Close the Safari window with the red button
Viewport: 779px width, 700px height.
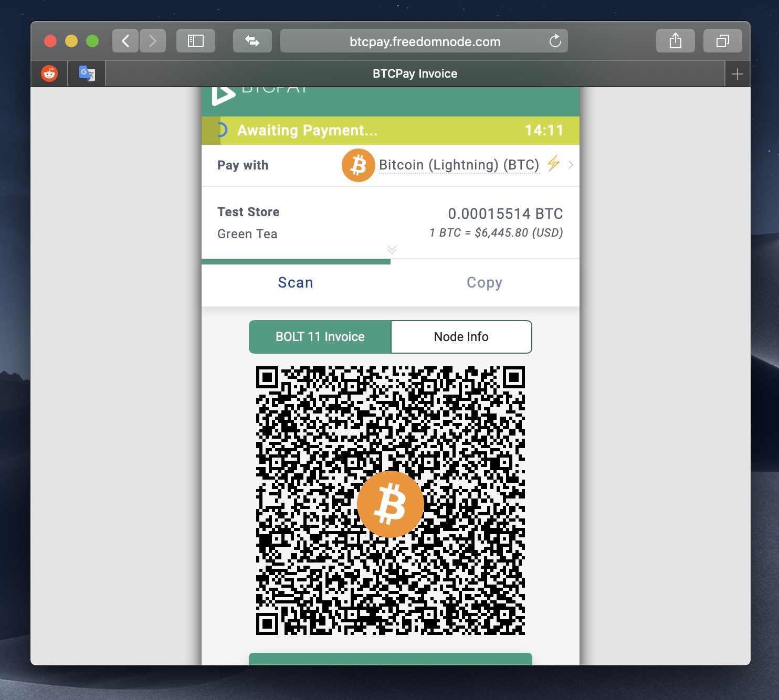[50, 41]
